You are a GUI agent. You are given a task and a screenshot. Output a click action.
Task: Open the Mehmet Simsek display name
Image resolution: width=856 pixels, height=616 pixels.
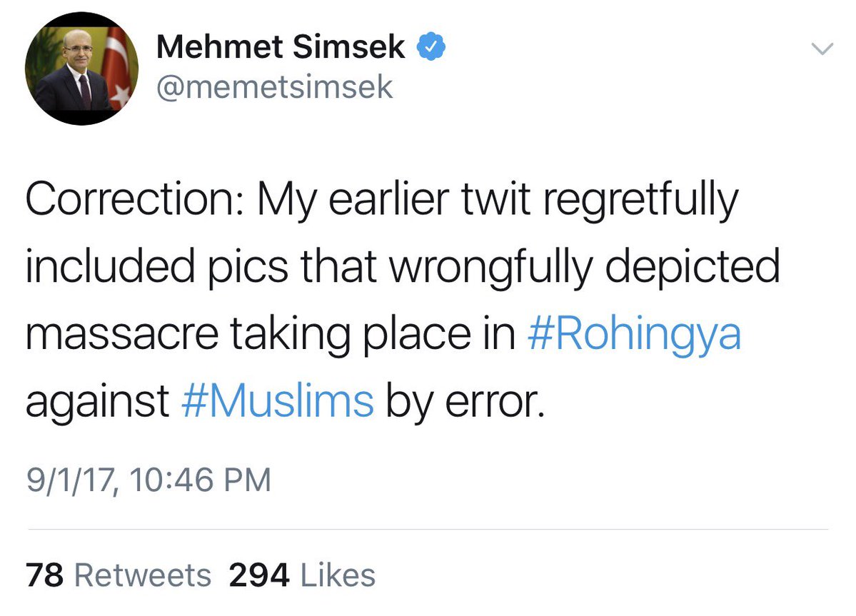[281, 46]
